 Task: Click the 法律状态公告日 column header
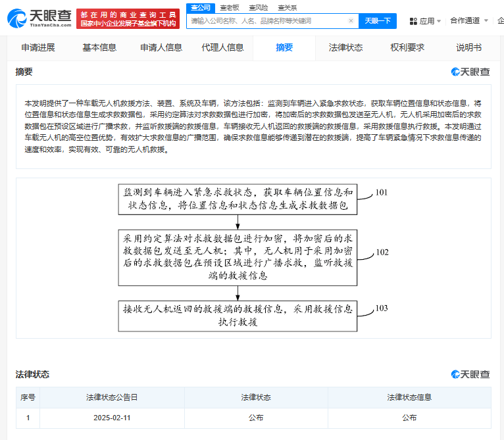pyautogui.click(x=112, y=397)
